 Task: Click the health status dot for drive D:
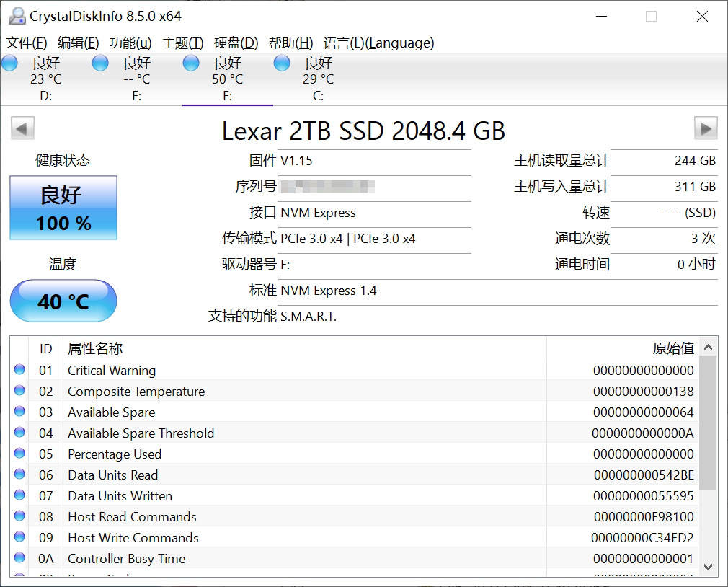coord(9,63)
